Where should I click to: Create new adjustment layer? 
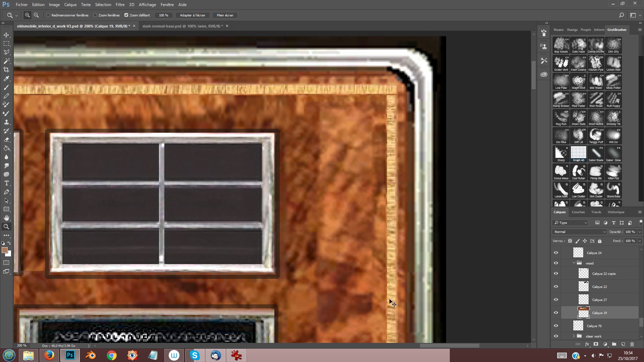point(605,344)
